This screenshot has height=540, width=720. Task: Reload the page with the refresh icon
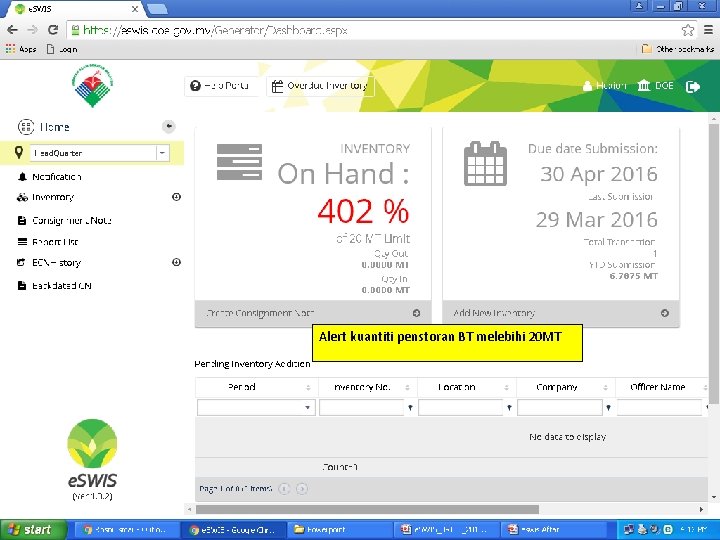[x=53, y=30]
